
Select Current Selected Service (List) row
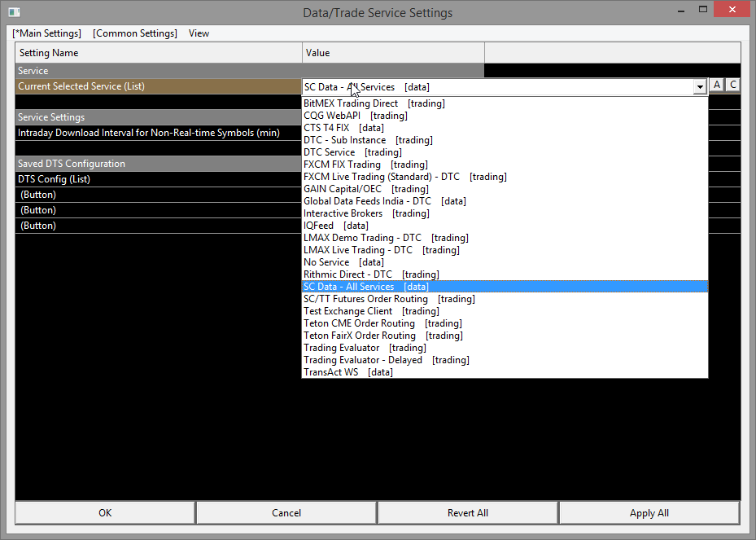[x=159, y=86]
